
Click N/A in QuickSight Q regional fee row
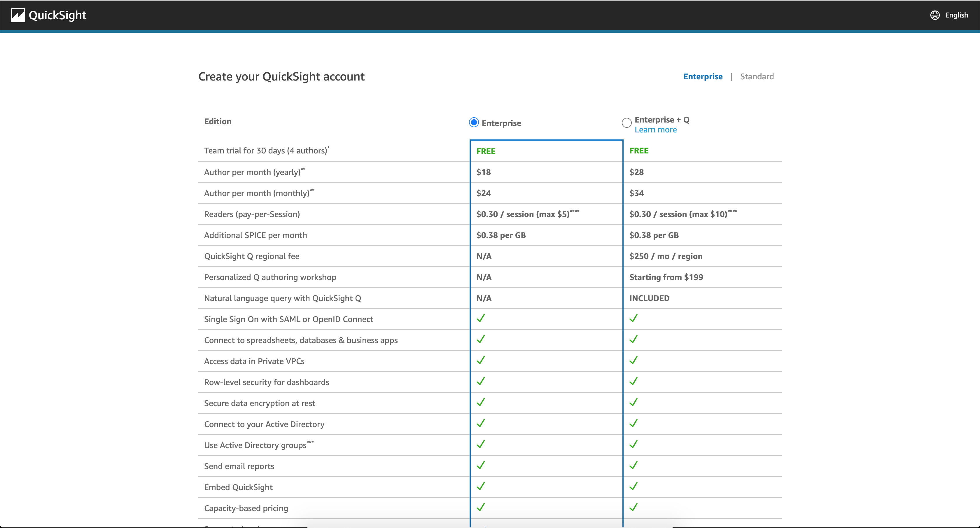point(484,256)
